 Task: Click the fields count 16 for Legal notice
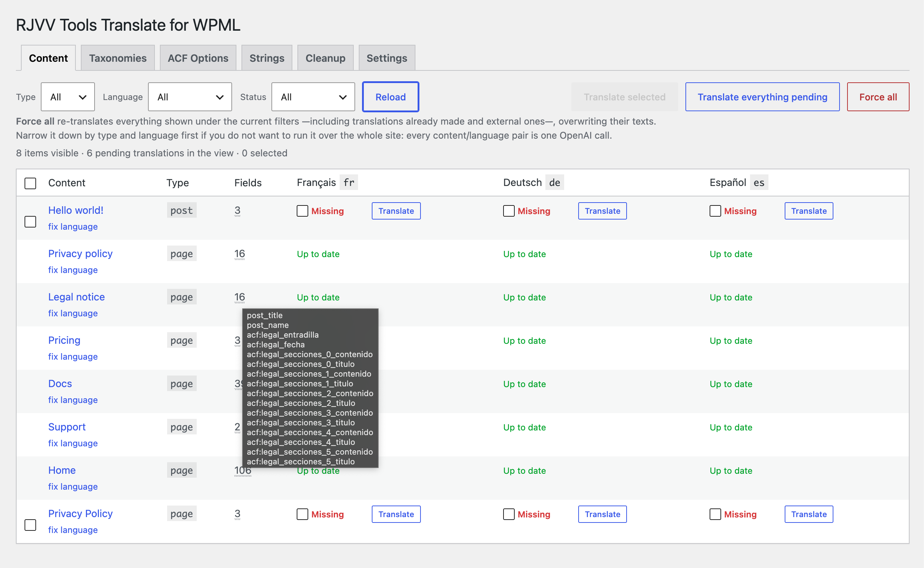(240, 297)
